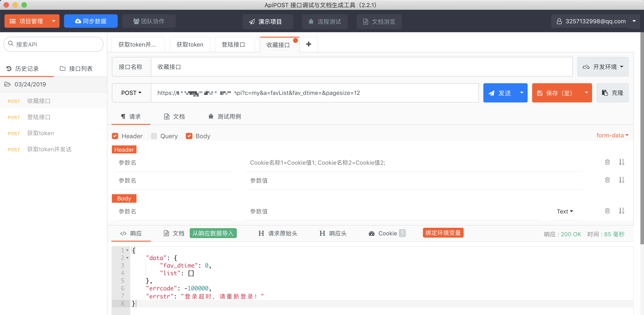Click sort icon on the Cookie header row
Viewport: 644px width, 315px height.
[x=621, y=162]
